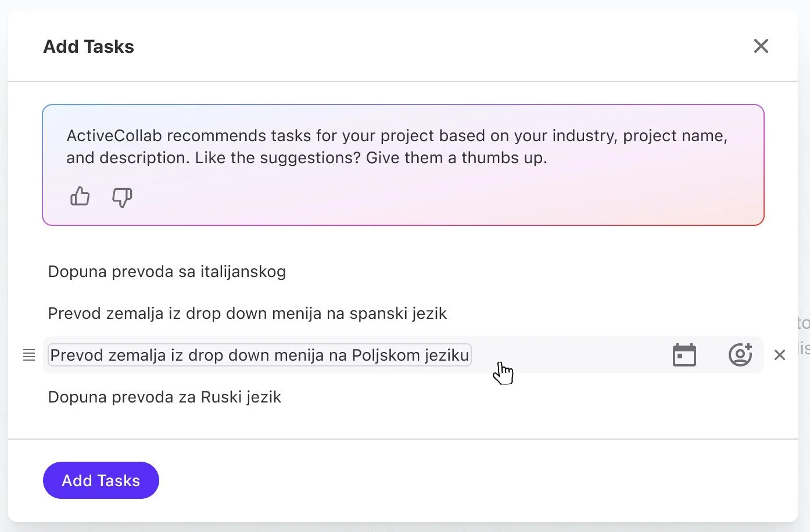810x532 pixels.
Task: Close the Add Tasks dialog
Action: 761,46
